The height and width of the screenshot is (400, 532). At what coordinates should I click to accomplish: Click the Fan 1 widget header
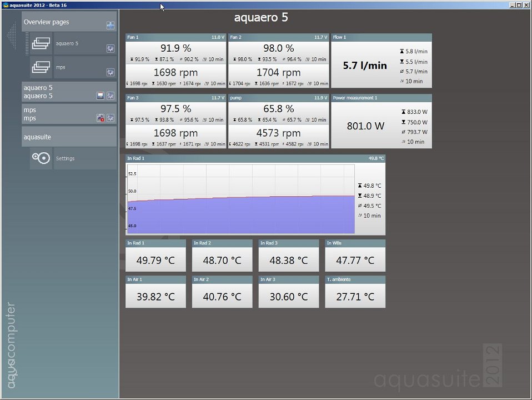(175, 37)
